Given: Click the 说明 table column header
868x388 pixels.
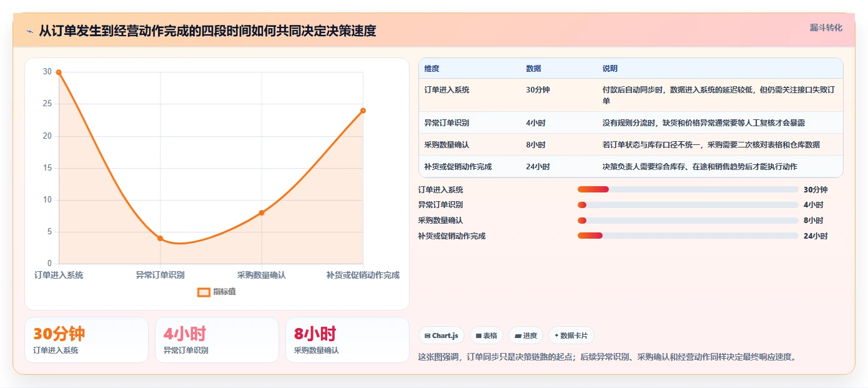Looking at the screenshot, I should [609, 69].
